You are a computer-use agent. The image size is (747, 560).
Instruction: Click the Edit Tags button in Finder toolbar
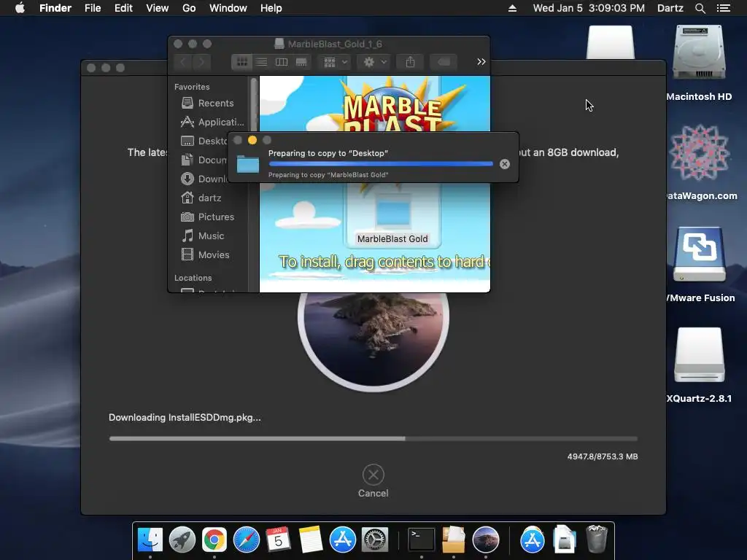click(444, 62)
